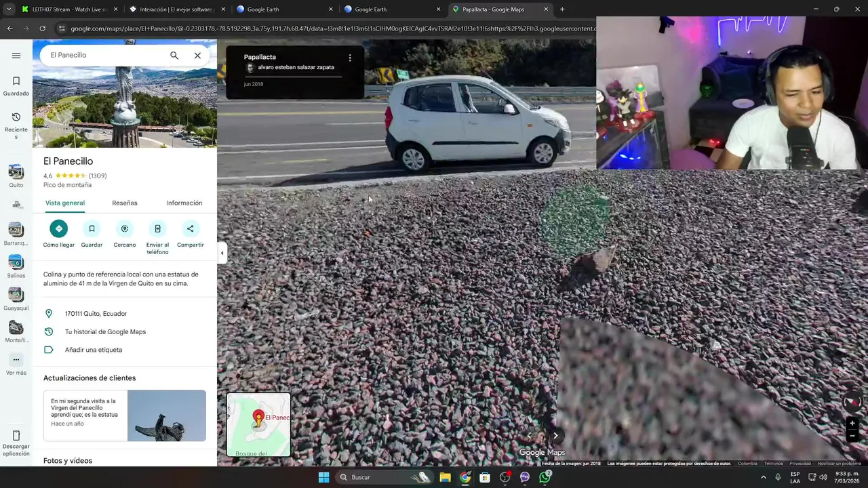Open El Panecillo cover photo

125,106
